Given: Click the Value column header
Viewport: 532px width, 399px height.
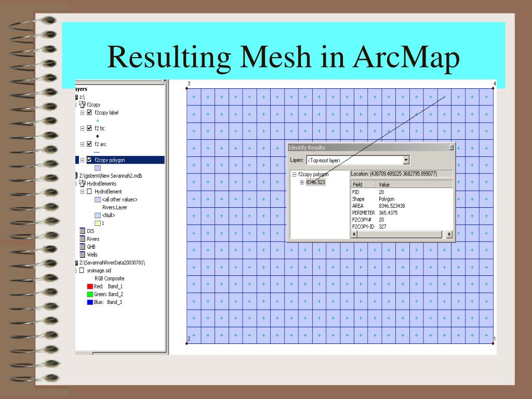Looking at the screenshot, I should coord(415,184).
